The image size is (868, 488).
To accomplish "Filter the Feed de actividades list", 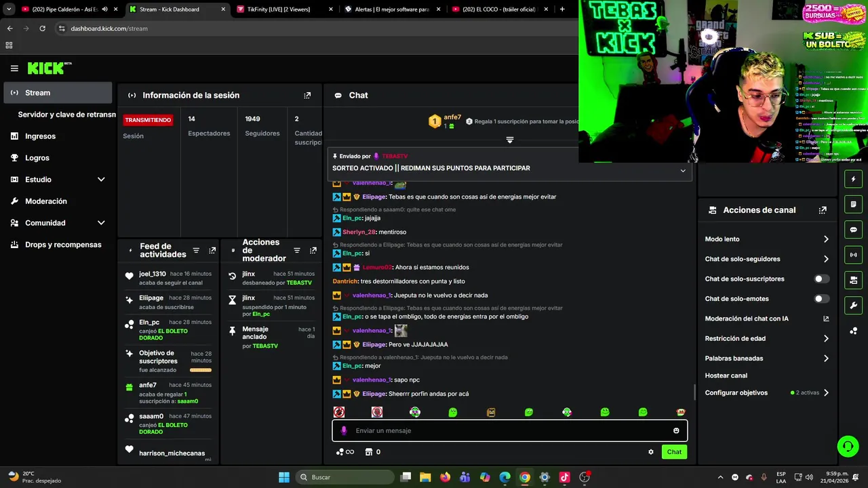I will pyautogui.click(x=196, y=251).
